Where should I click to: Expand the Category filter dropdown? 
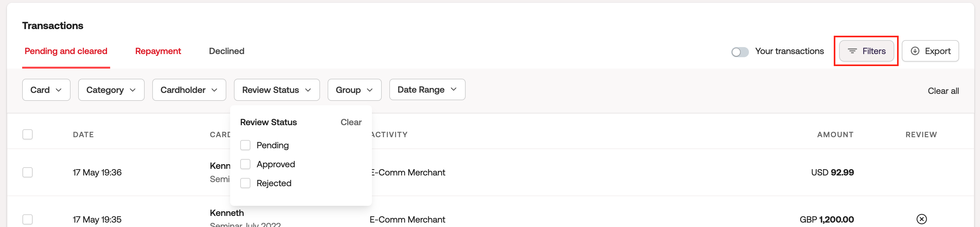pyautogui.click(x=111, y=90)
